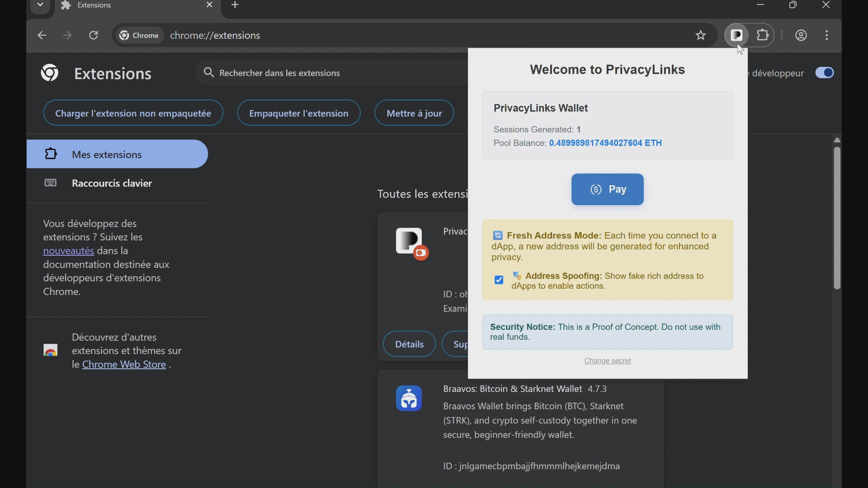The image size is (868, 488).
Task: Click the Sessions Generated count text
Action: 537,130
